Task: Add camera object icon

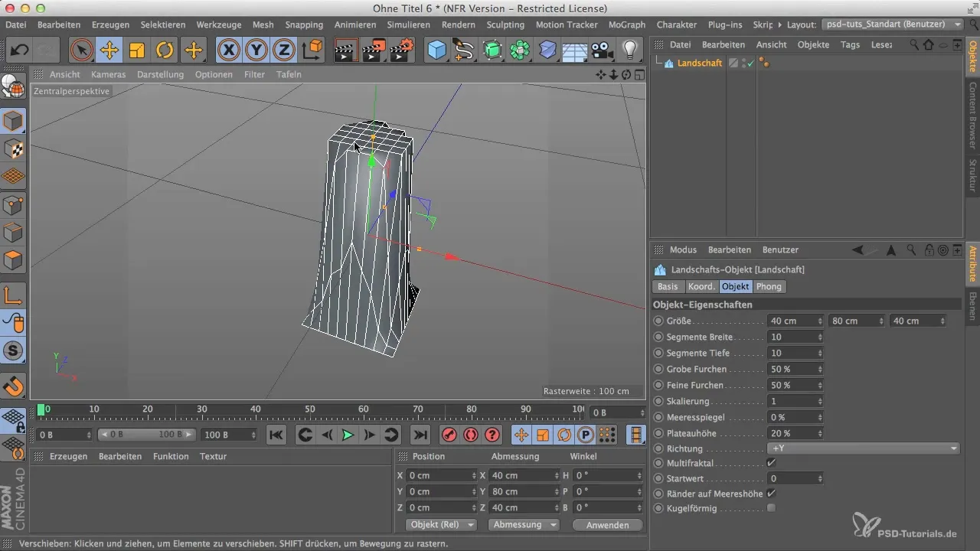Action: [x=603, y=51]
